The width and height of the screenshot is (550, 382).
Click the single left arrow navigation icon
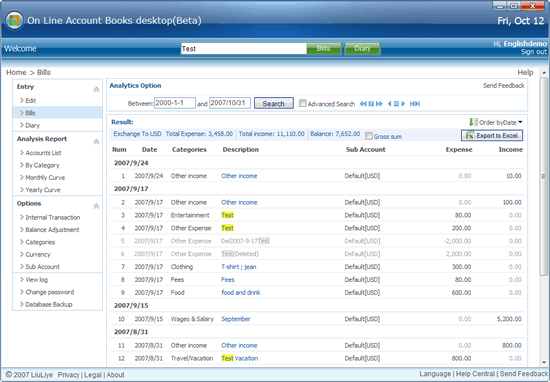pyautogui.click(x=389, y=104)
